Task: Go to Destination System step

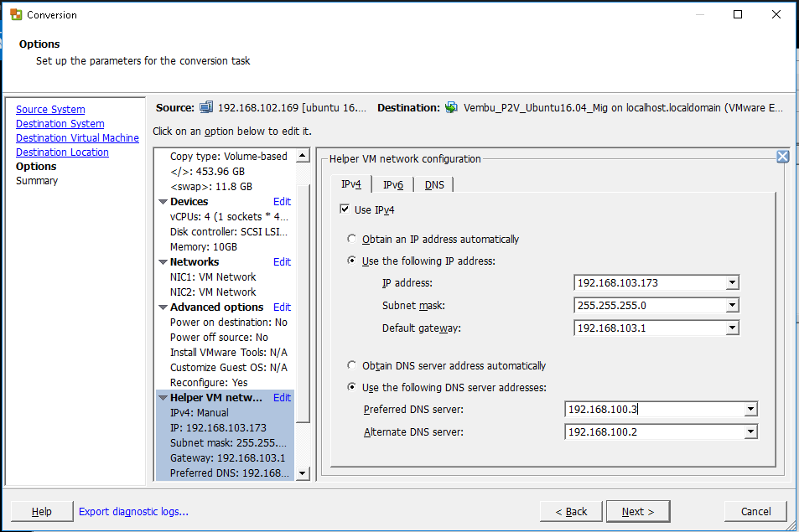Action: pyautogui.click(x=60, y=124)
